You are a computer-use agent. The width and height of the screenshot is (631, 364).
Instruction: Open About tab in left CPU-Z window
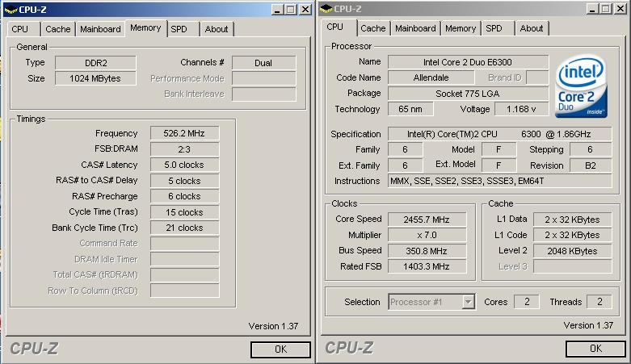[x=217, y=29]
